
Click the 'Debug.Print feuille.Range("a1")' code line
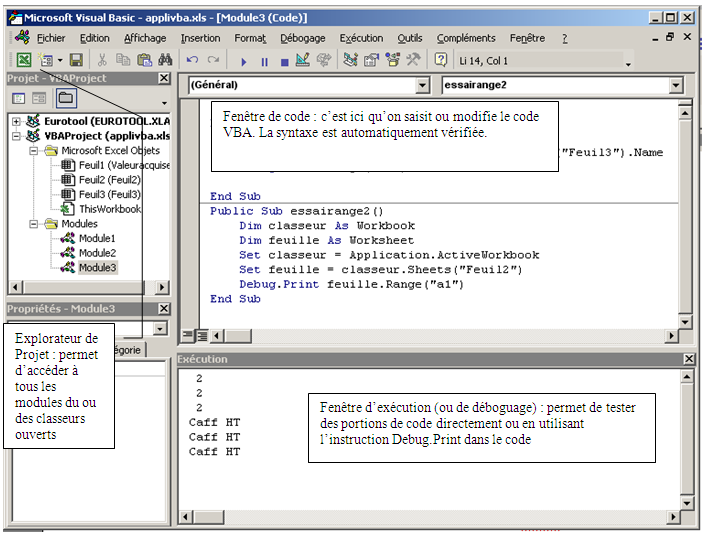[351, 284]
